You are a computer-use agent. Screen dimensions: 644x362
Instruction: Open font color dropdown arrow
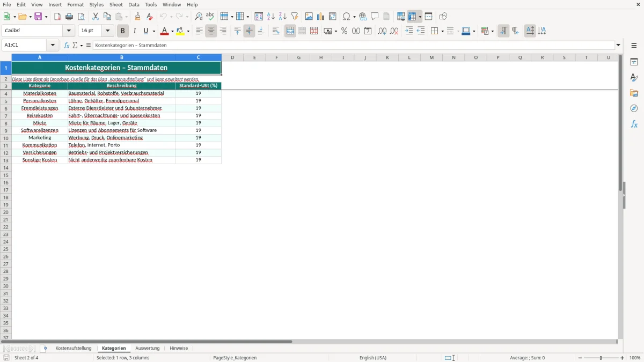[x=172, y=31]
